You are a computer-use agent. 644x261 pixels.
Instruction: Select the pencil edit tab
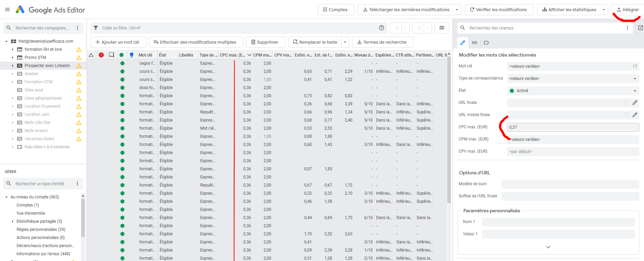pos(463,43)
